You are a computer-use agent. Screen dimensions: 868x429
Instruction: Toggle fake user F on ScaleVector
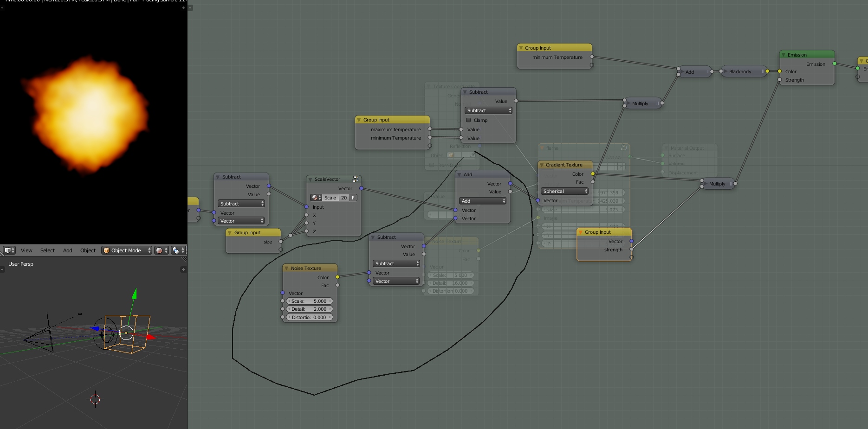(x=353, y=198)
